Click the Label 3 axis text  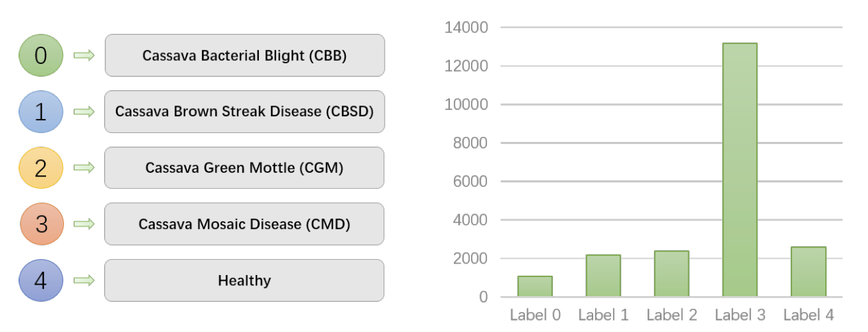(740, 315)
